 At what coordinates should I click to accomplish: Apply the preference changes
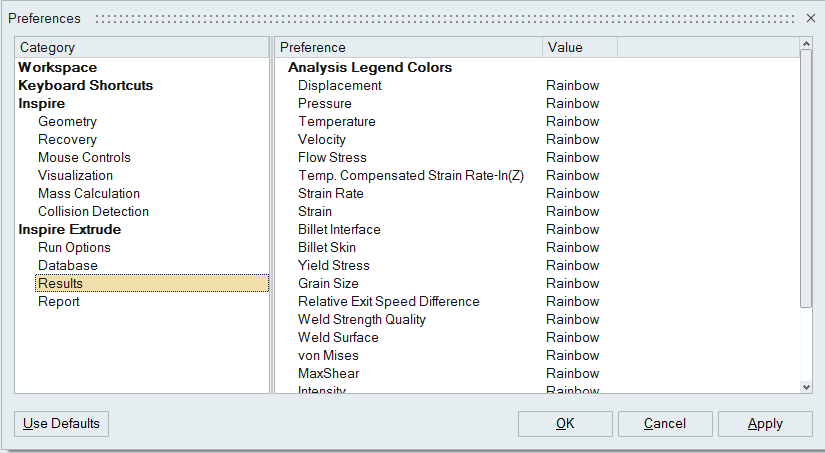tap(765, 423)
